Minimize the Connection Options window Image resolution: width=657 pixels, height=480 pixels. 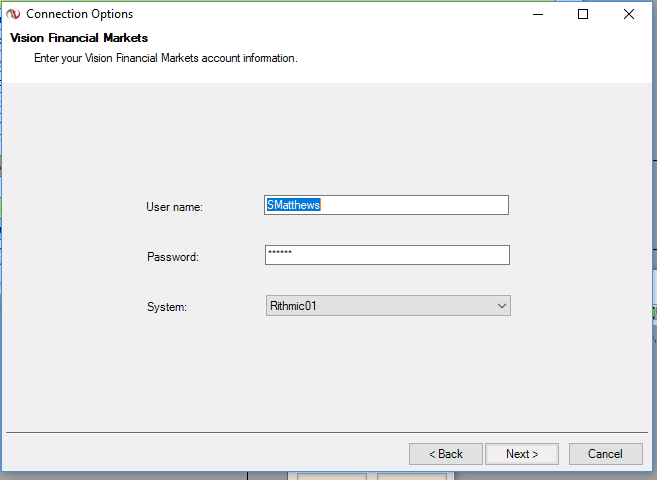point(538,14)
